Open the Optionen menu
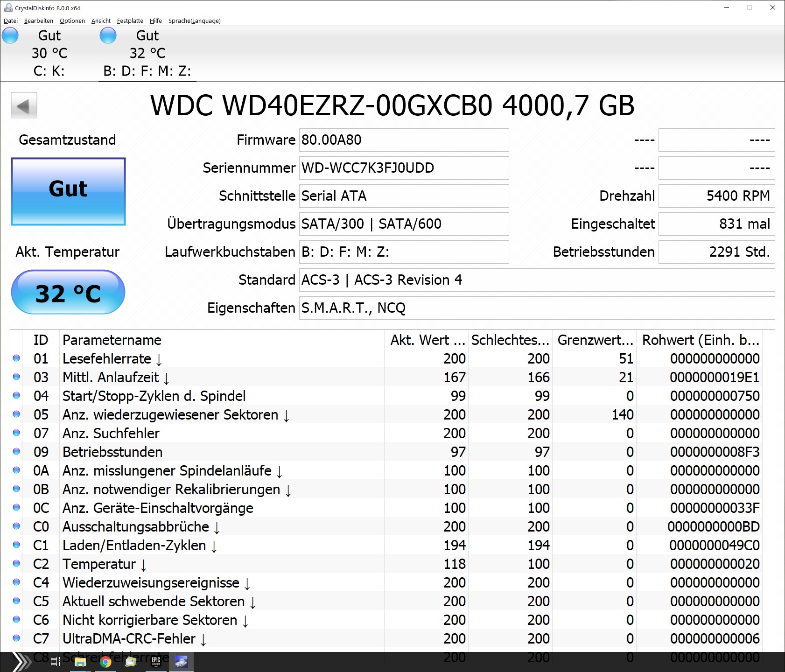785x672 pixels. click(x=72, y=21)
